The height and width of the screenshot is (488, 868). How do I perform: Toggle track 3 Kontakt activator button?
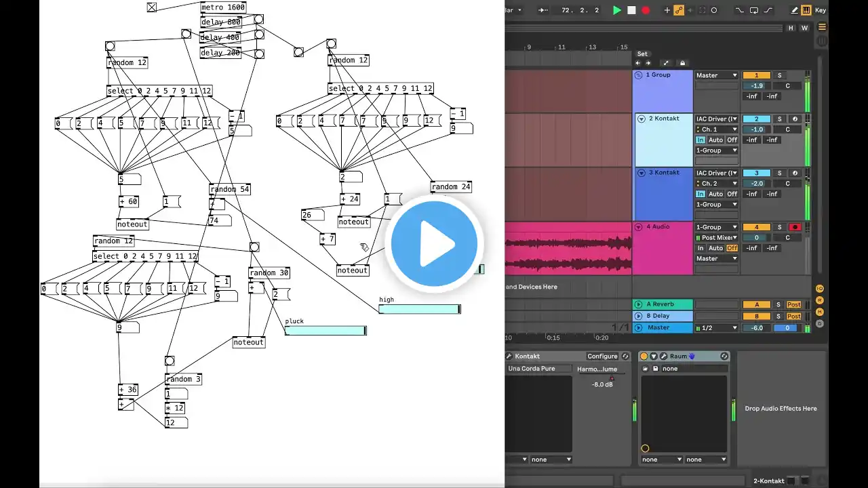(x=757, y=173)
